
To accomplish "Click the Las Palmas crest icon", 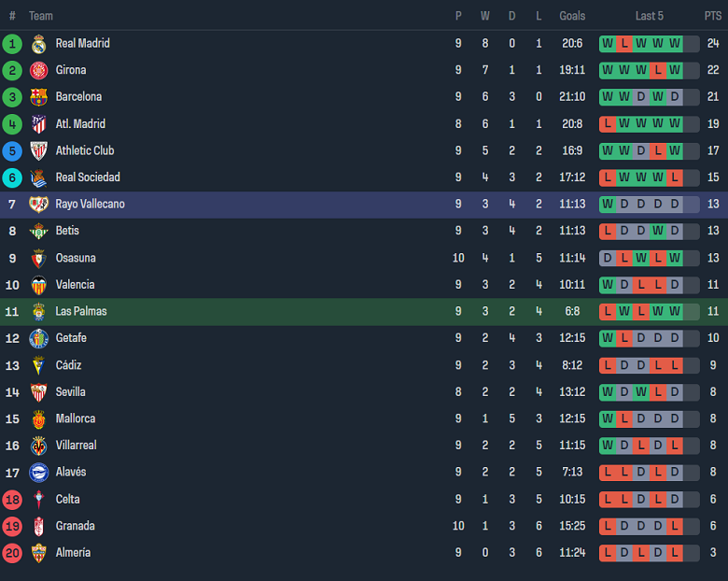I will point(38,312).
